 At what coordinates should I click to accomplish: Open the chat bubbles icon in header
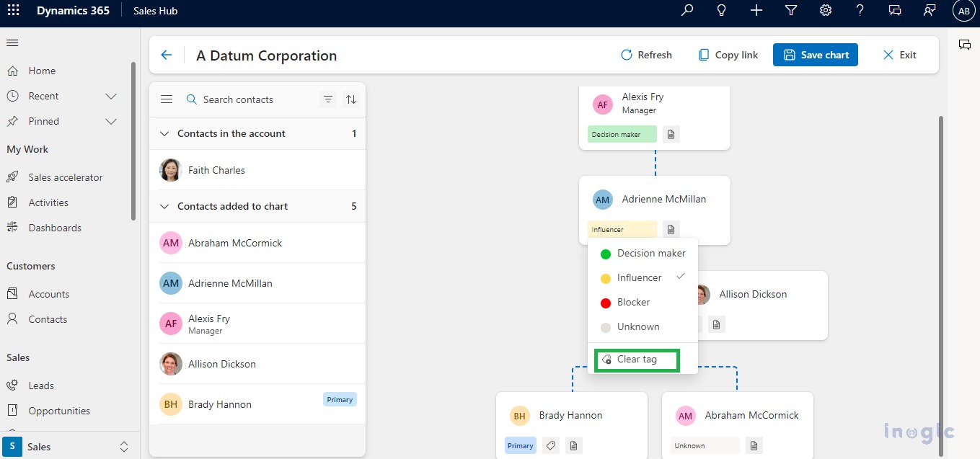coord(895,10)
